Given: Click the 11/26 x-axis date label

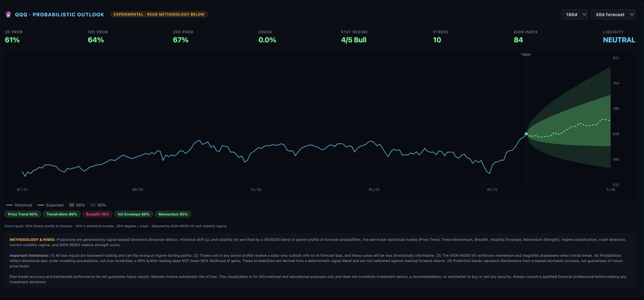Looking at the screenshot, I should click(x=256, y=189).
